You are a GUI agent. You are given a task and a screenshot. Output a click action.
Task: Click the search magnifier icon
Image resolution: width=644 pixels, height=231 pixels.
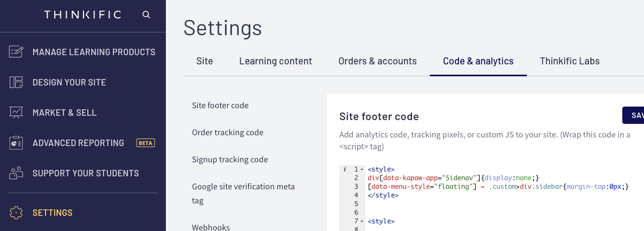pos(146,15)
